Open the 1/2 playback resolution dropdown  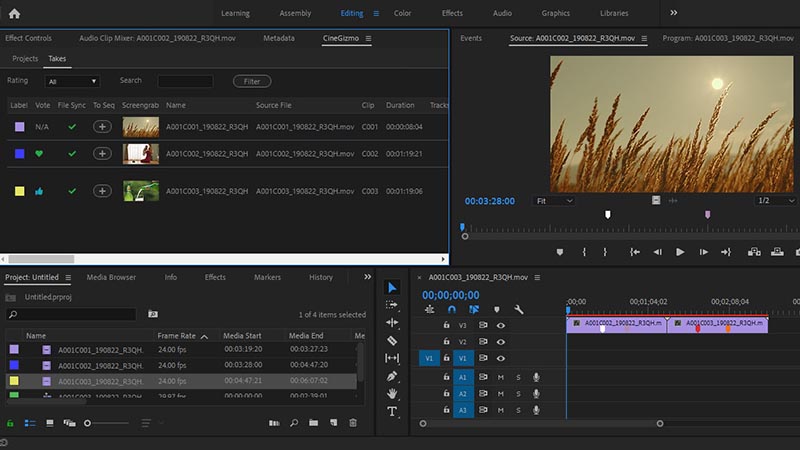point(776,201)
